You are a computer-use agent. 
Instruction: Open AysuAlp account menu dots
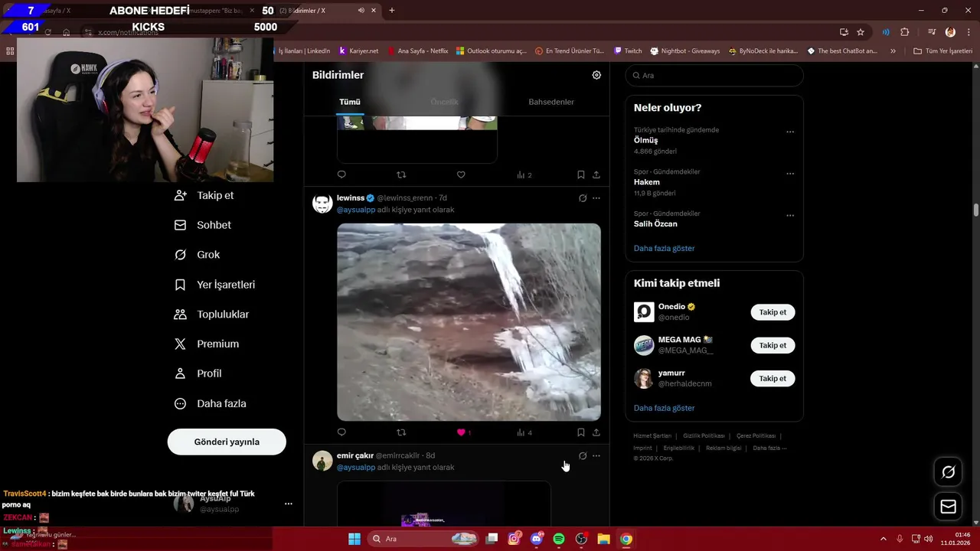[x=289, y=504]
